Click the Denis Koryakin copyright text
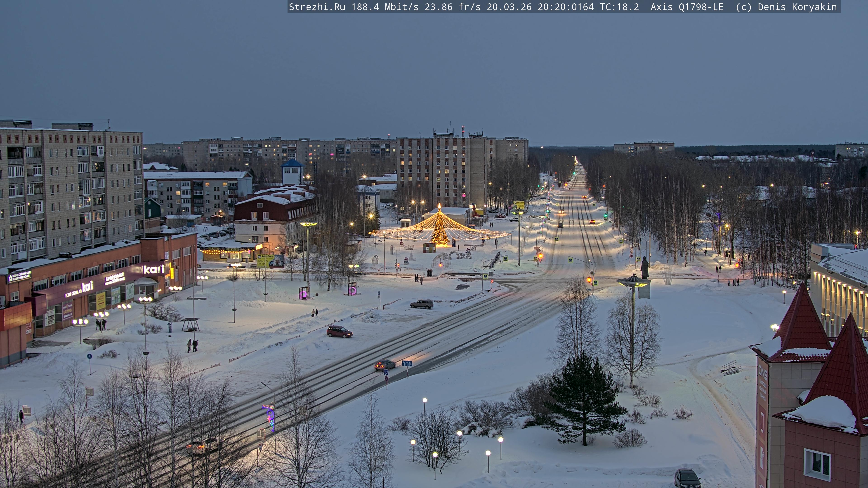This screenshot has height=488, width=868. tap(797, 7)
